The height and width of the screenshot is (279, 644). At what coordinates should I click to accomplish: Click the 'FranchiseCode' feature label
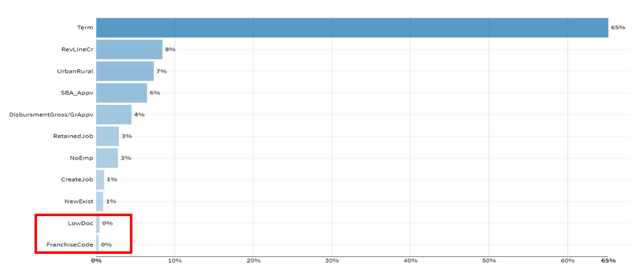point(70,244)
